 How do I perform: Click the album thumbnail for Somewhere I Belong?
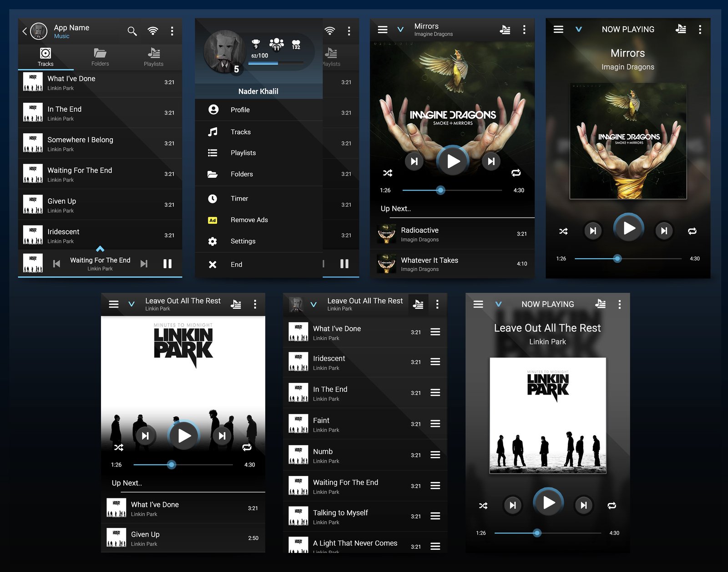(33, 143)
